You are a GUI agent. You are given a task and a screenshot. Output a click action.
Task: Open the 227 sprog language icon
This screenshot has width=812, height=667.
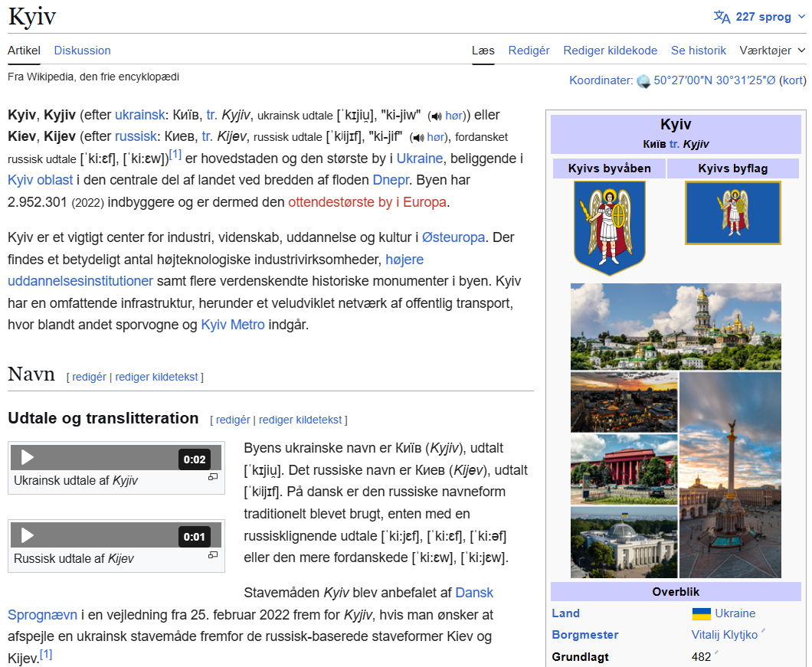click(722, 17)
